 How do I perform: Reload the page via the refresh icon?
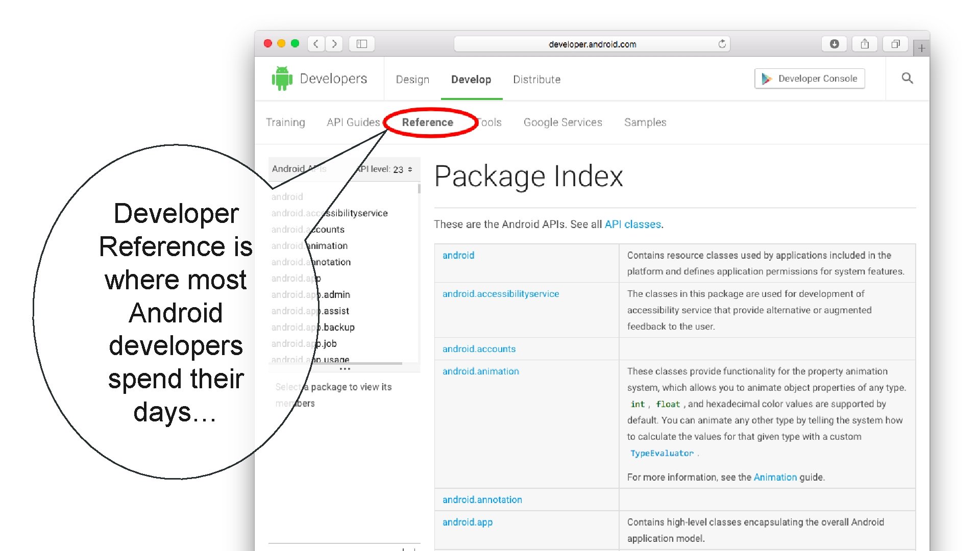tap(722, 44)
